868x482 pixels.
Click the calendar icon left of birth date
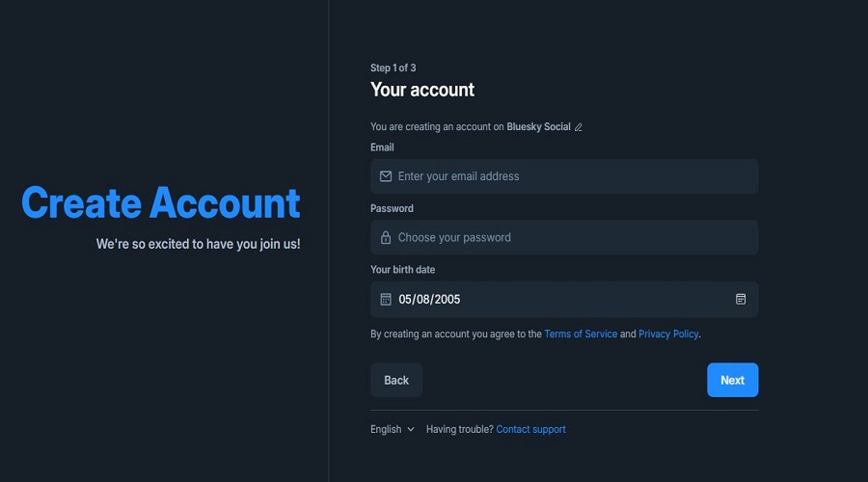386,300
